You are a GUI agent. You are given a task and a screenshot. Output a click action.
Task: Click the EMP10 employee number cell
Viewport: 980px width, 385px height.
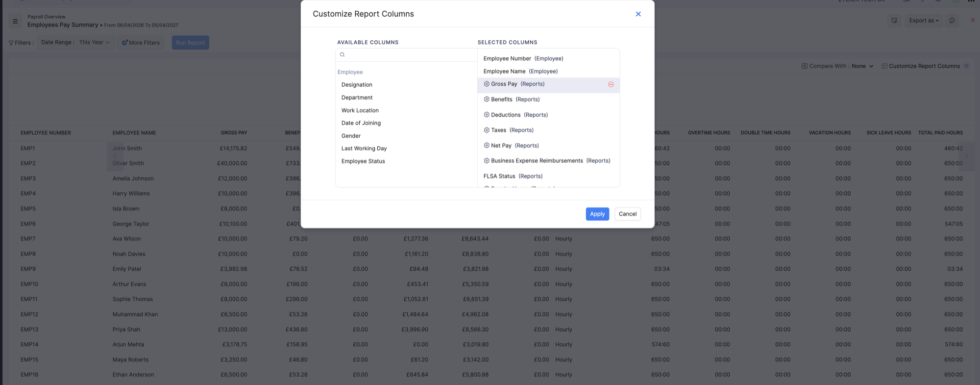29,284
